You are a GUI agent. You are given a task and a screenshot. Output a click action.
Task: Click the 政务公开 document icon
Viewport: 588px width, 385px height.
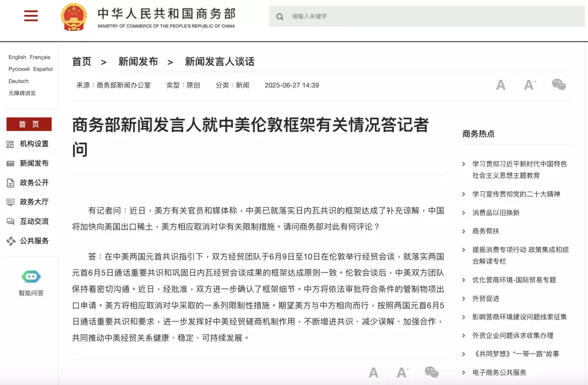[x=10, y=183]
